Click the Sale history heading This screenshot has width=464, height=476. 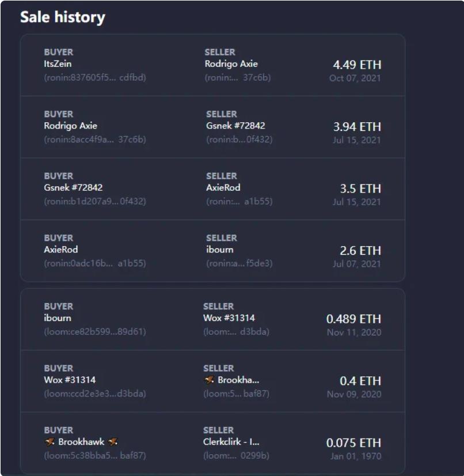tap(63, 17)
